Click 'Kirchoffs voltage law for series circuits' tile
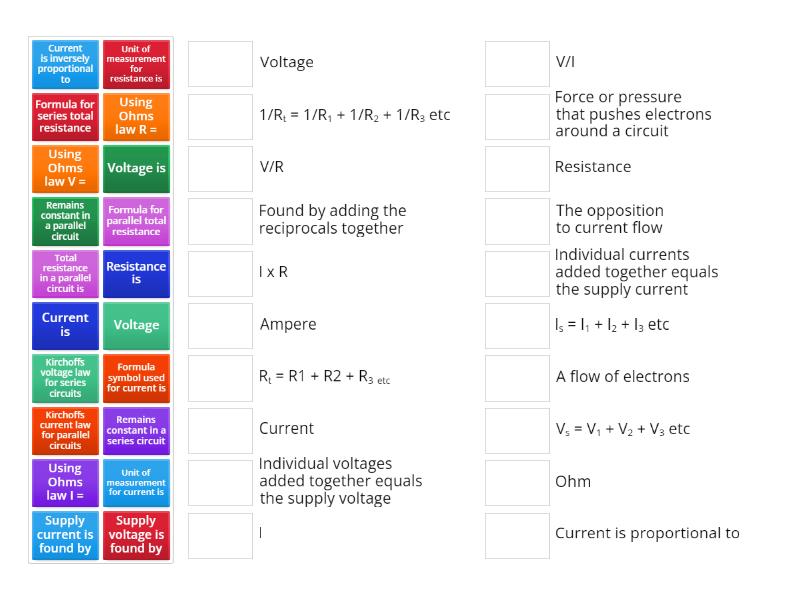This screenshot has height=600, width=800. [65, 377]
